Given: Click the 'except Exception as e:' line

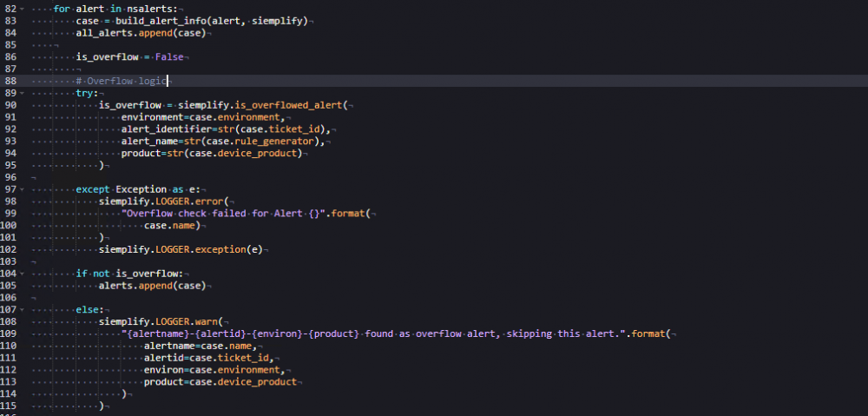Looking at the screenshot, I should tap(136, 188).
